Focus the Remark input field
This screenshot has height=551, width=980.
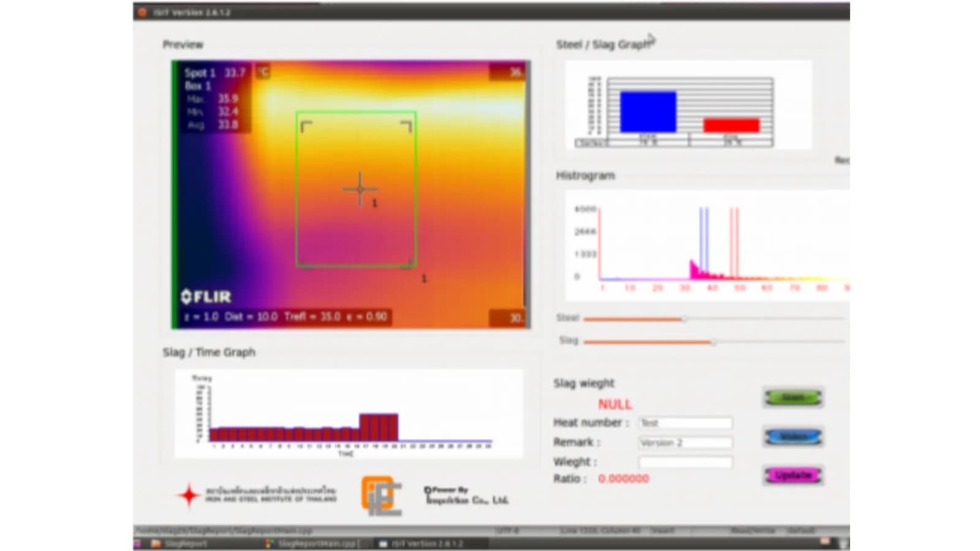point(685,443)
